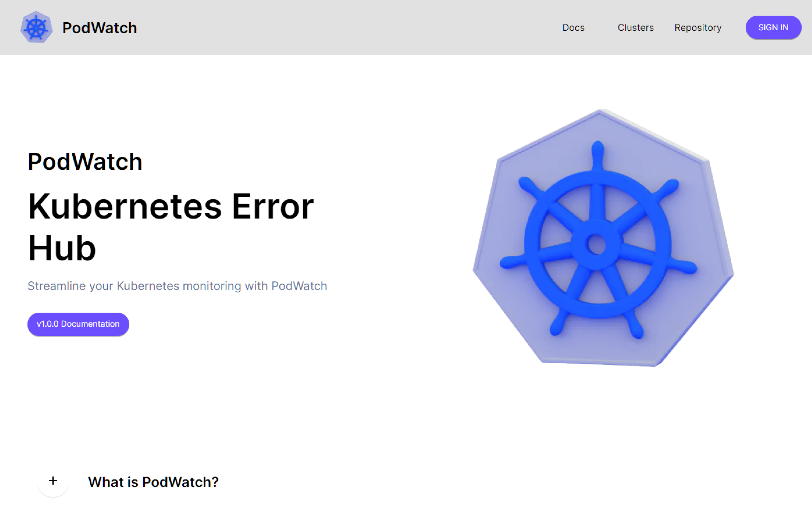
Task: Click the PodWatch brand name in header
Action: 100,28
